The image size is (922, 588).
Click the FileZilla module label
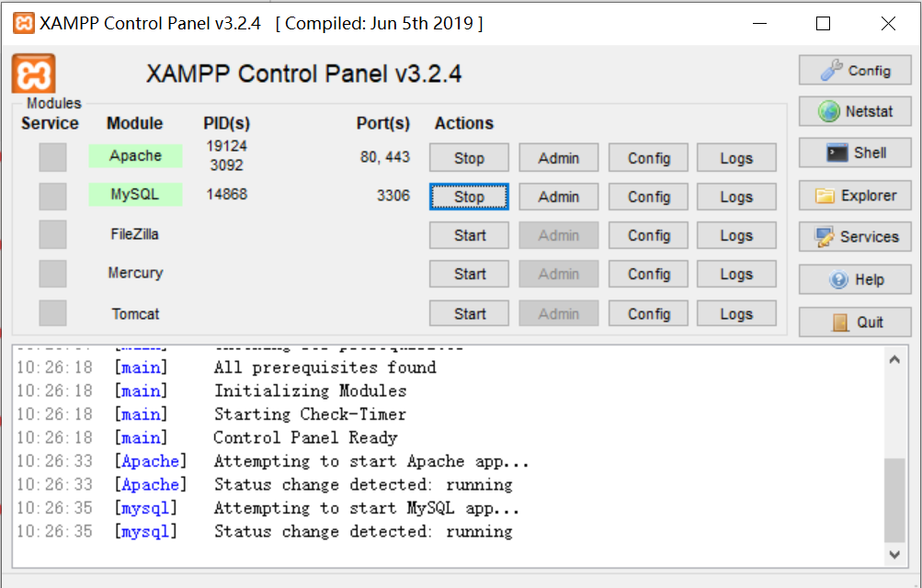[x=134, y=234]
